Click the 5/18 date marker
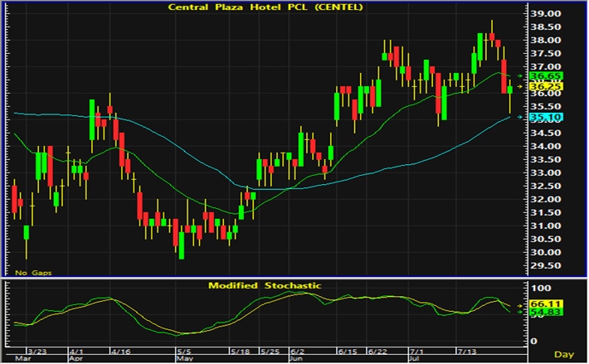589x364 pixels. (x=241, y=352)
